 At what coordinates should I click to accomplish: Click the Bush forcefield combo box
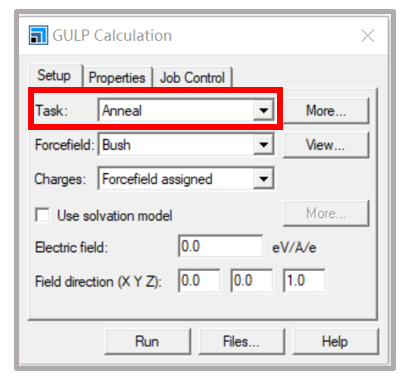pos(186,145)
